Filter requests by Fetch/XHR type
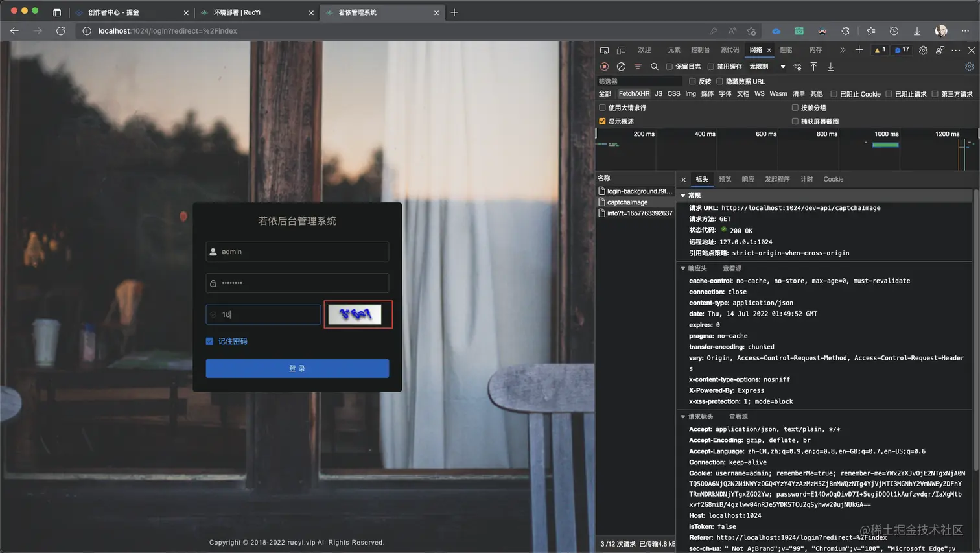This screenshot has width=980, height=553. point(634,94)
